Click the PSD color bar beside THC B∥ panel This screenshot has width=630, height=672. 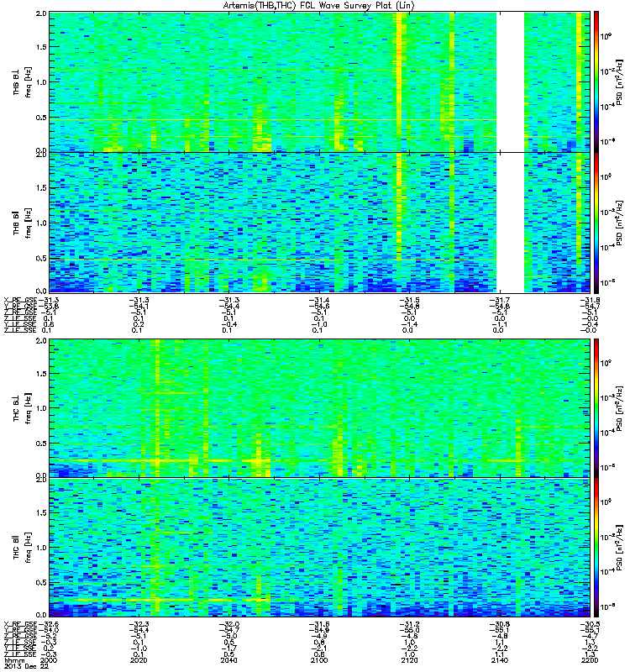[x=596, y=548]
